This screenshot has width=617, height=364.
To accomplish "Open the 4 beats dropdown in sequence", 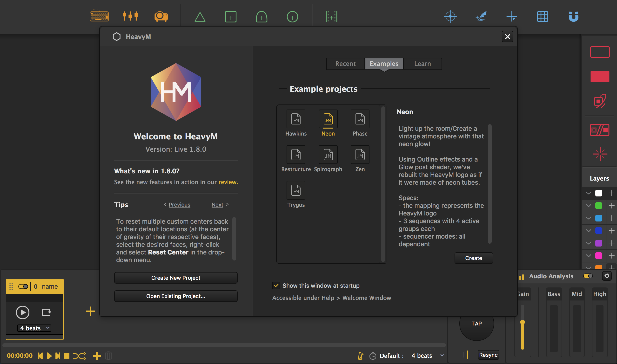I will [34, 328].
